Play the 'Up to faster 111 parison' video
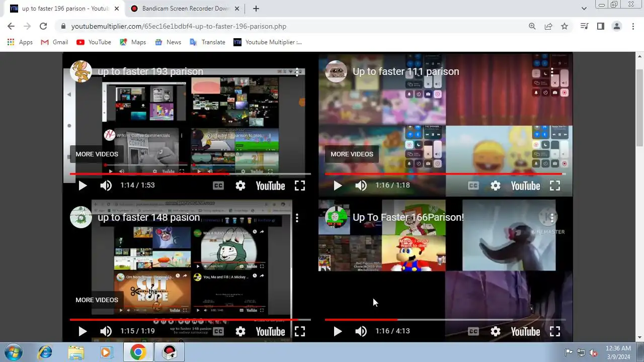Screen dimensions: 644x362 coord(338,186)
